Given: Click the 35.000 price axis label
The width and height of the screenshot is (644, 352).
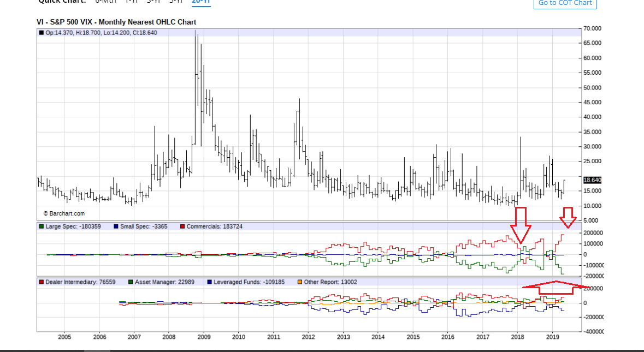Looking at the screenshot, I should [x=592, y=132].
